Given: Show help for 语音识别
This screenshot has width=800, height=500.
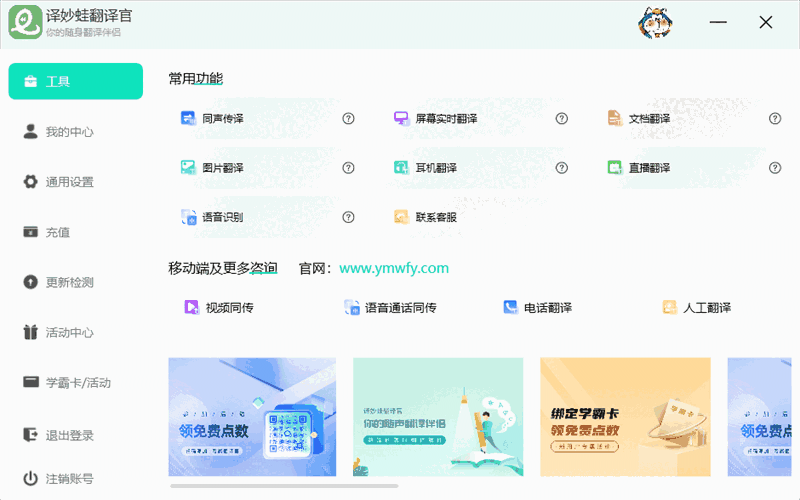Looking at the screenshot, I should click(348, 217).
